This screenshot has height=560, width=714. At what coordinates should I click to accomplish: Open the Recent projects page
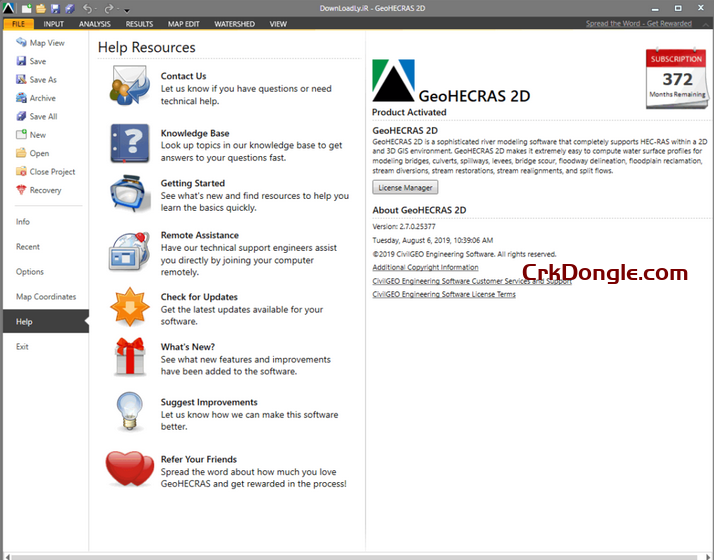tap(28, 247)
